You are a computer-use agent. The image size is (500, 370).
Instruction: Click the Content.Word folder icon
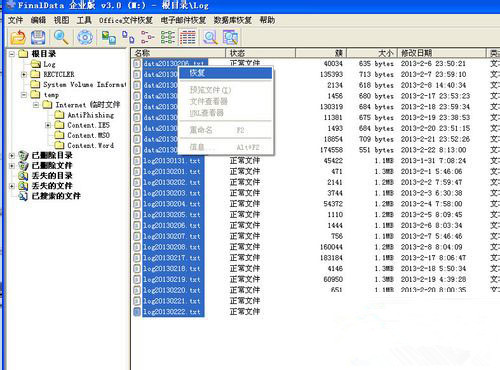[59, 145]
